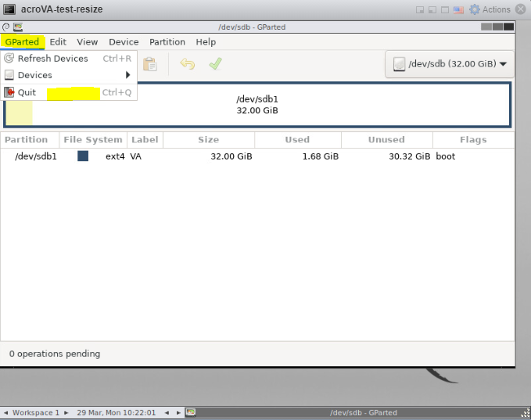Click the Partition column header
The width and height of the screenshot is (531, 420).
(x=30, y=140)
